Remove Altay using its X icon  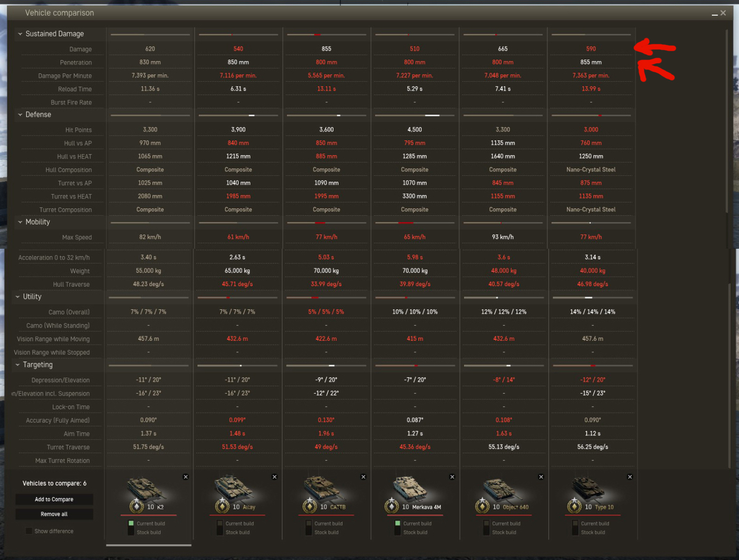(x=275, y=477)
